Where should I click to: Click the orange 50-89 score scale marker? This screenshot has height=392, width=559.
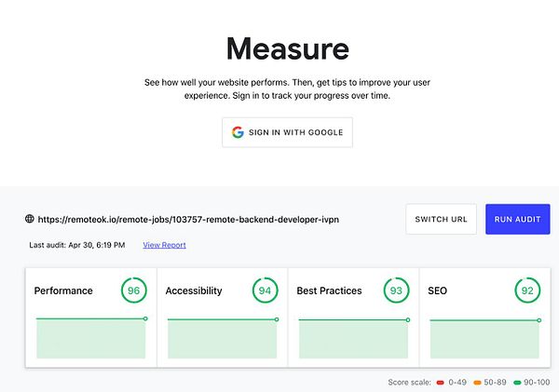pyautogui.click(x=477, y=383)
